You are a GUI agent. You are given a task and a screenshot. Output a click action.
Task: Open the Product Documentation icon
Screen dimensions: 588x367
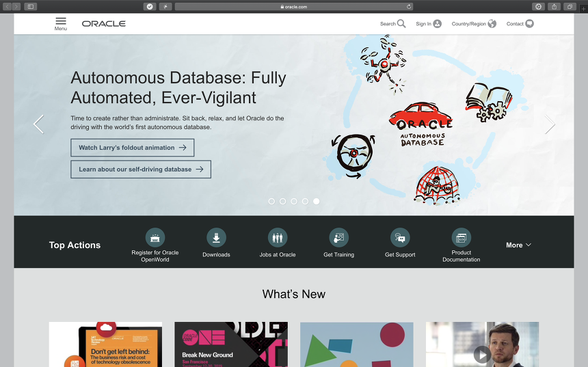coord(462,238)
